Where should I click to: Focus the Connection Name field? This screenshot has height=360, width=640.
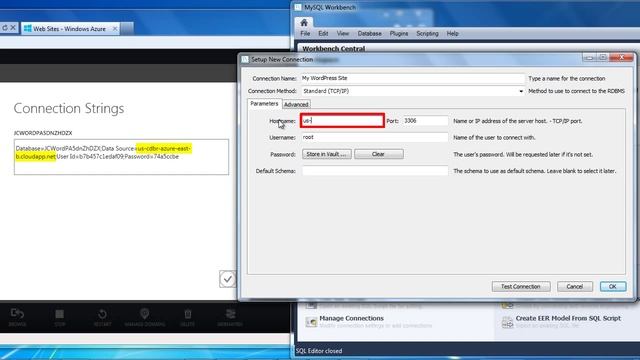tap(413, 78)
